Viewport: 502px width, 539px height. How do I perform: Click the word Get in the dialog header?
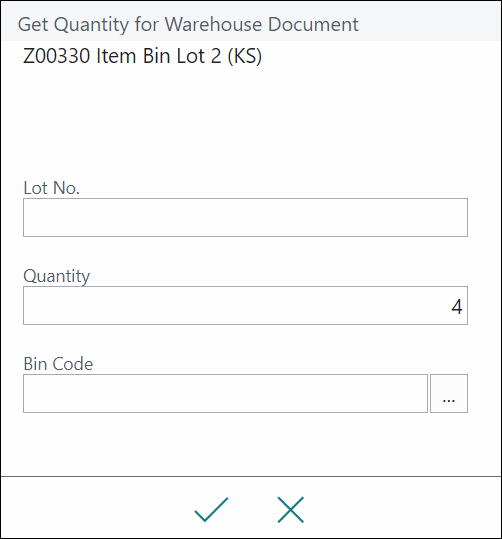click(x=33, y=24)
